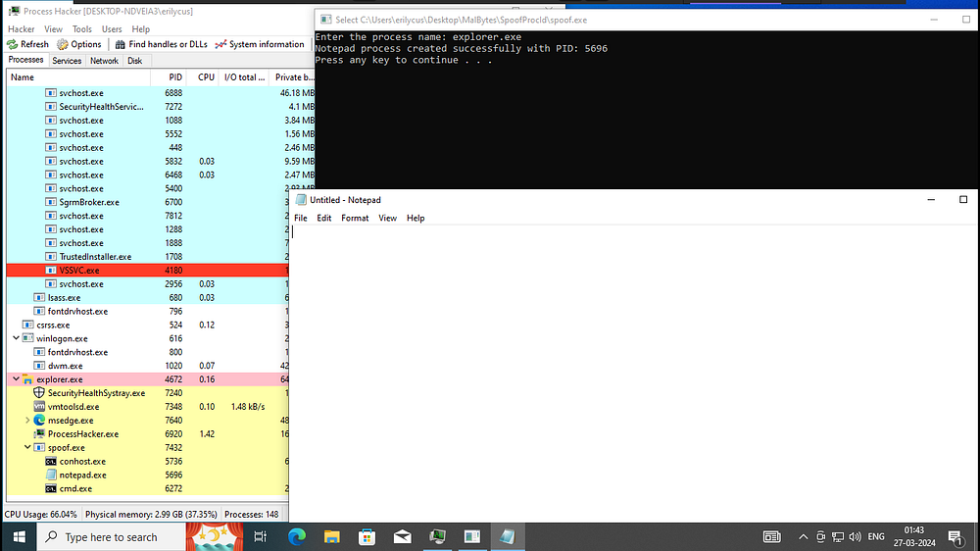Switch to the Network tab

[x=104, y=61]
